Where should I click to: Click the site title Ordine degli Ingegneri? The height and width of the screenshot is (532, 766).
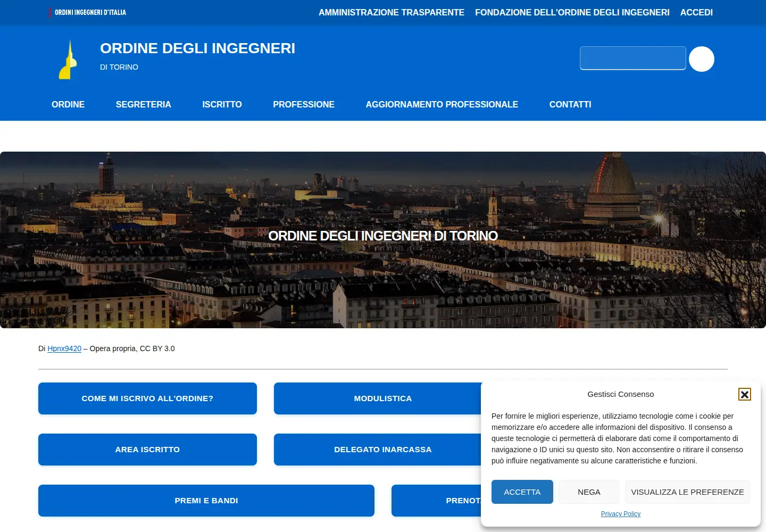click(x=197, y=48)
